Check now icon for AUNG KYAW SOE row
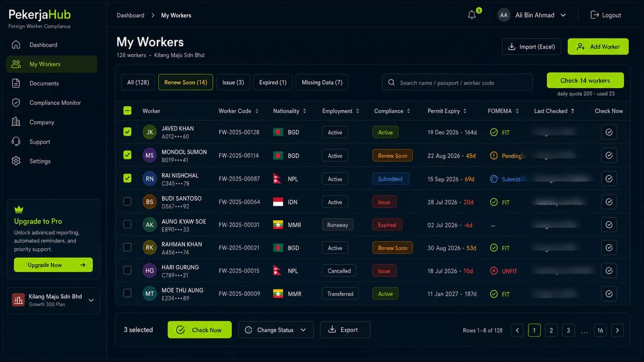The image size is (644, 362). point(609,225)
